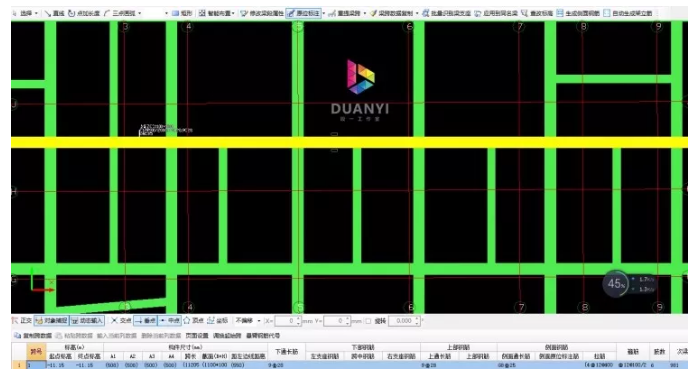696x380 pixels.
Task: Click the 终点标高 column header
Action: [89, 356]
